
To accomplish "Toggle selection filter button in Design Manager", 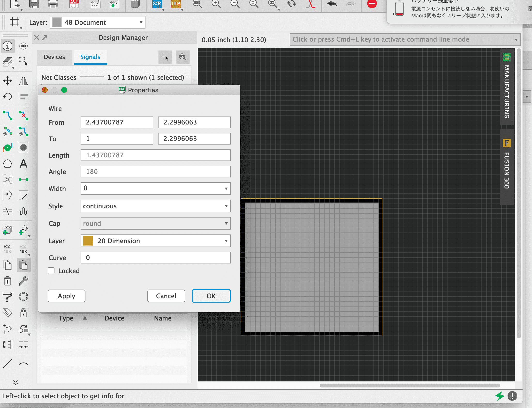I will [x=165, y=57].
